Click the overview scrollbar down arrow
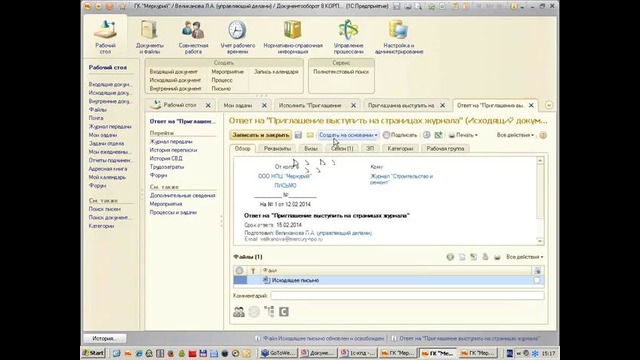 click(x=540, y=241)
